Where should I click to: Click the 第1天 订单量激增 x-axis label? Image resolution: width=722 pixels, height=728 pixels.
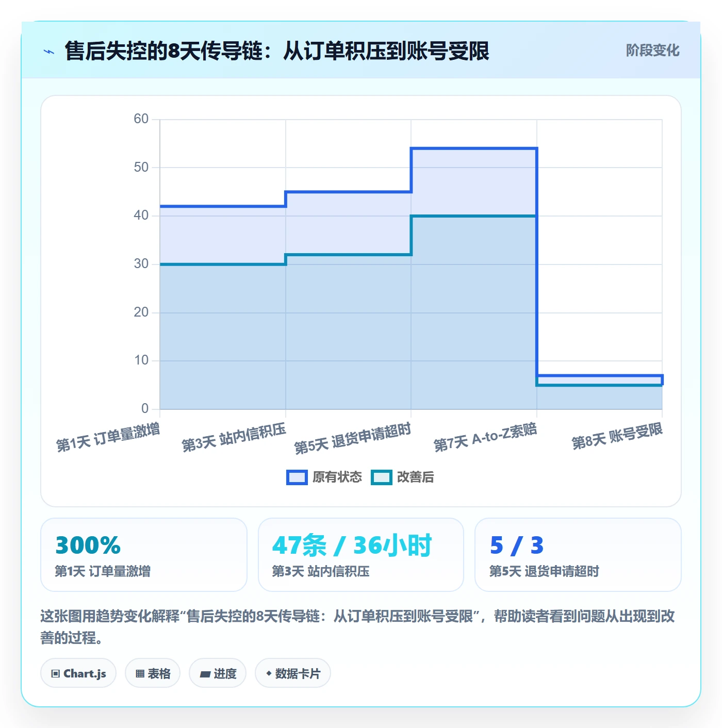tap(108, 437)
